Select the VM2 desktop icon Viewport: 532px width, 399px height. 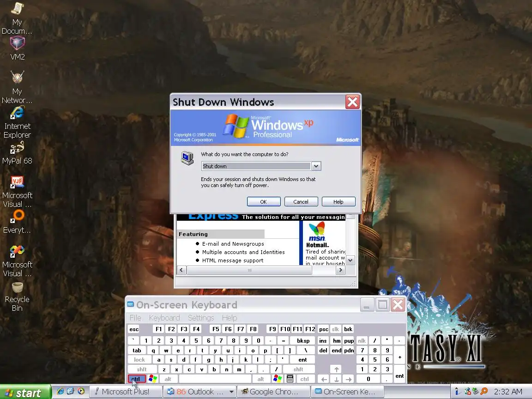[x=17, y=48]
